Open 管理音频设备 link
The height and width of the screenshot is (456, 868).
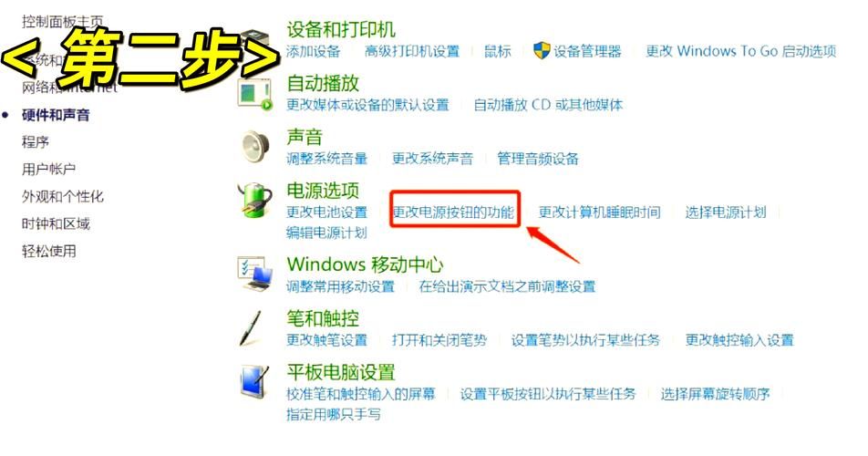pyautogui.click(x=538, y=159)
